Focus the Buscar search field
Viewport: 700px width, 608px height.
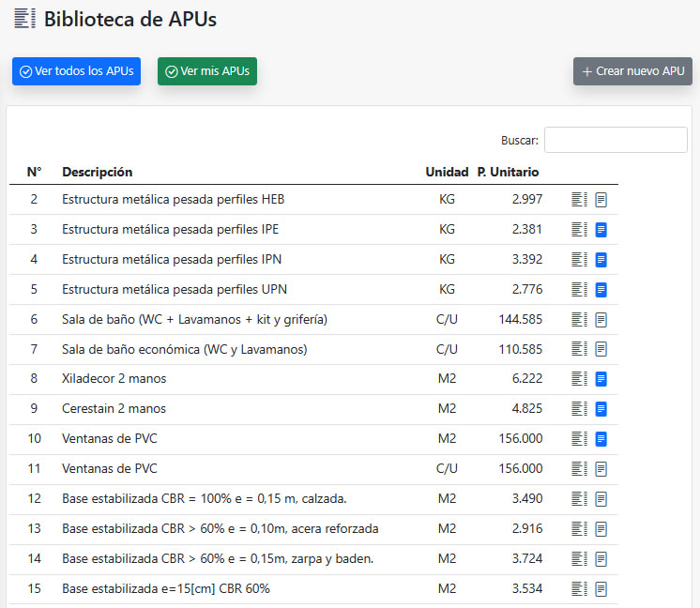click(x=616, y=140)
